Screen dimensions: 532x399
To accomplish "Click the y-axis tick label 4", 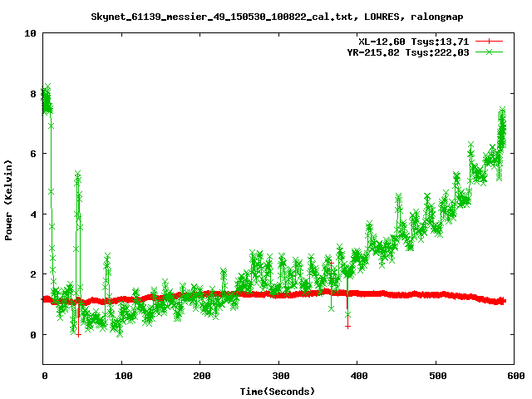I will point(33,214).
